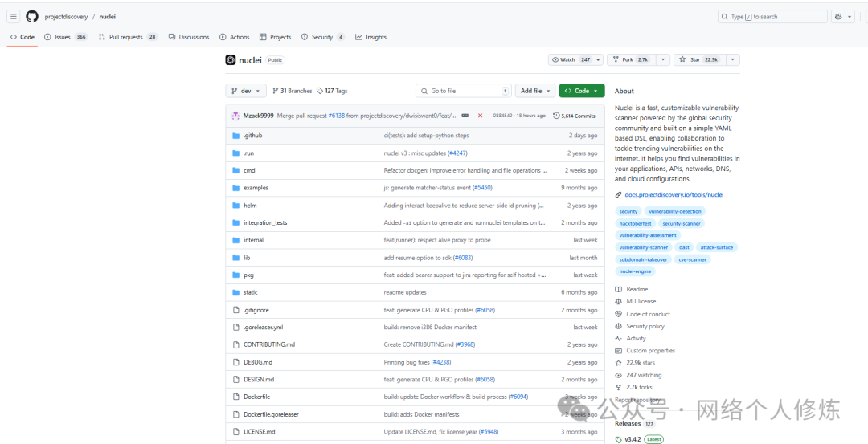Image resolution: width=868 pixels, height=444 pixels.
Task: Expand the Fork dropdown arrow
Action: click(x=663, y=59)
